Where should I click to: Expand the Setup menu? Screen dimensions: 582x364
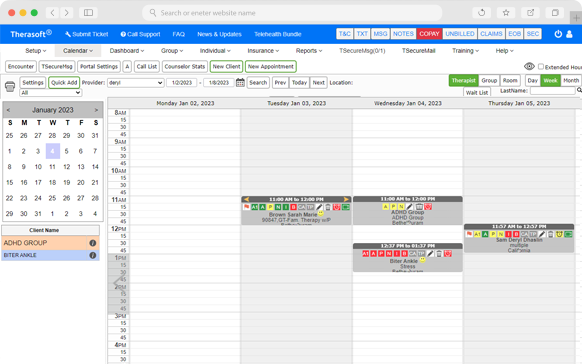point(36,51)
